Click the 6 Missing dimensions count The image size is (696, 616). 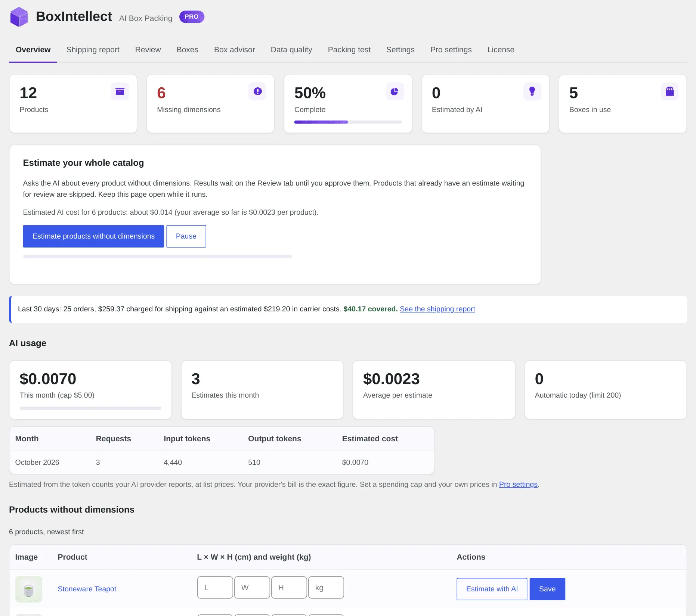click(161, 93)
